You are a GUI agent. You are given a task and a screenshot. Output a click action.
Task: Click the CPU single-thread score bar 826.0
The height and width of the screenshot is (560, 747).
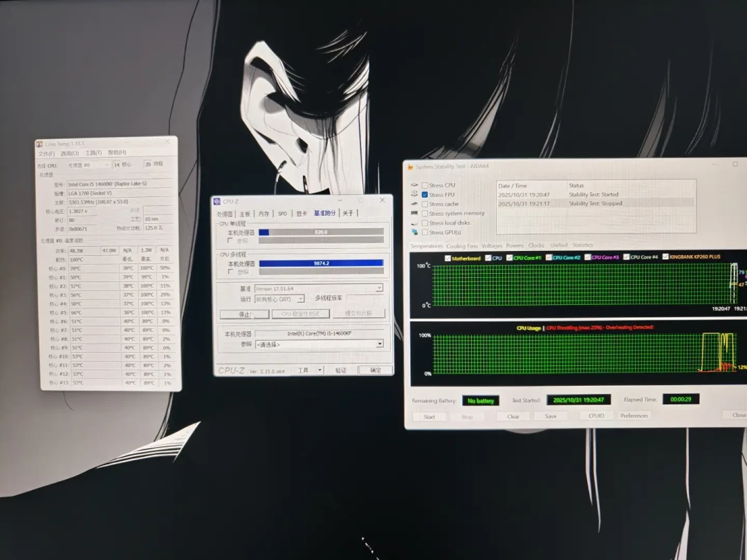pos(321,232)
